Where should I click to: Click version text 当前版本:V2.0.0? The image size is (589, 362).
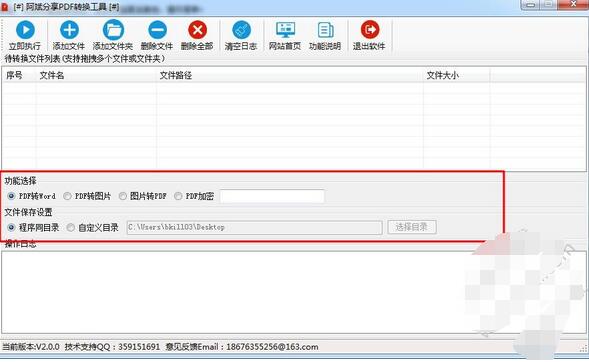point(31,347)
